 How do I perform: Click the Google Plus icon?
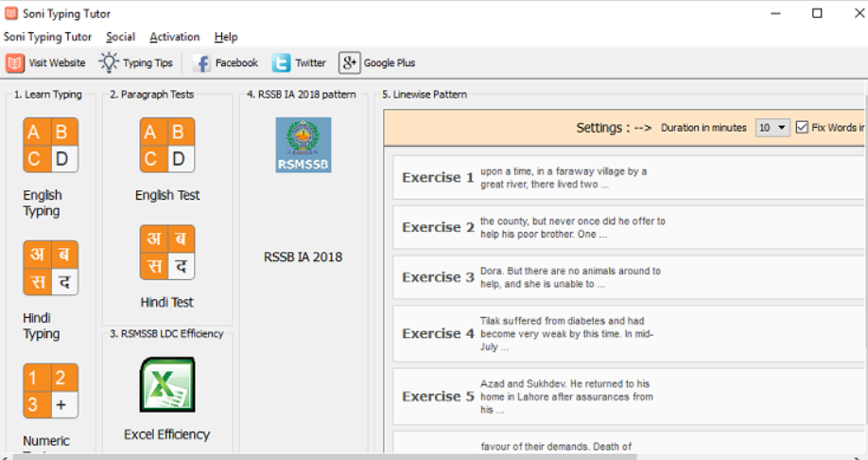(349, 63)
